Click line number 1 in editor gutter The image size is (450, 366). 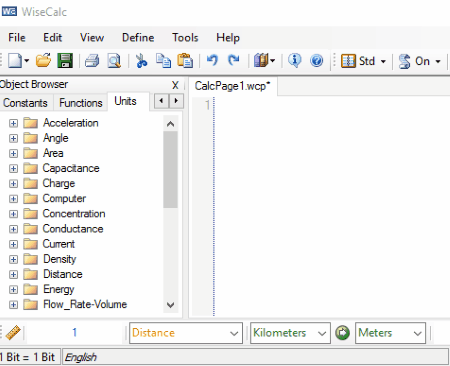tap(207, 105)
